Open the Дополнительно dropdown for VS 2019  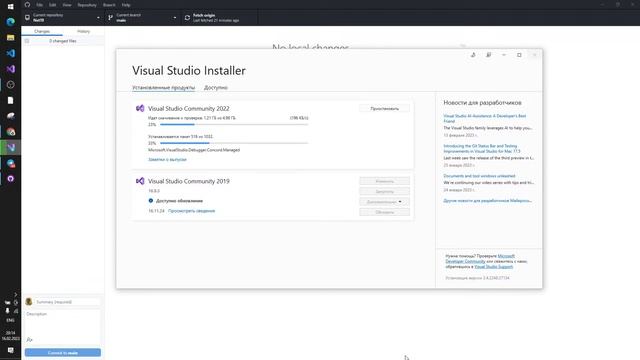coord(384,202)
